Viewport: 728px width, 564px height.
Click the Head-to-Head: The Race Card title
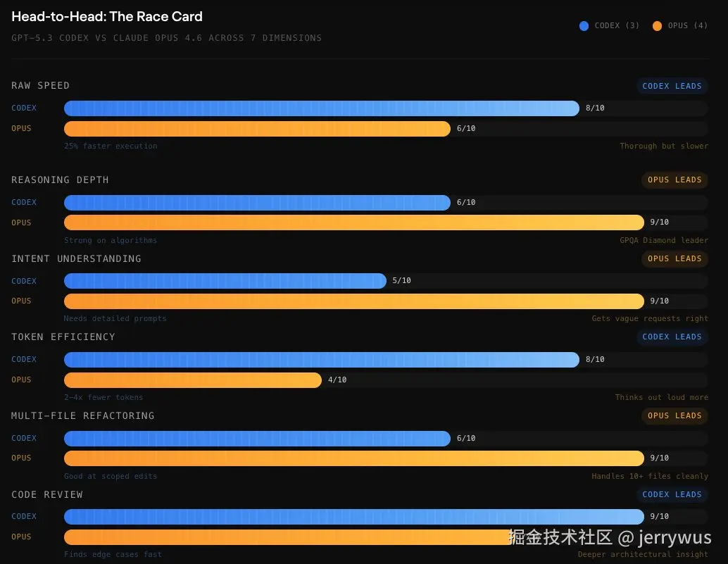click(107, 16)
